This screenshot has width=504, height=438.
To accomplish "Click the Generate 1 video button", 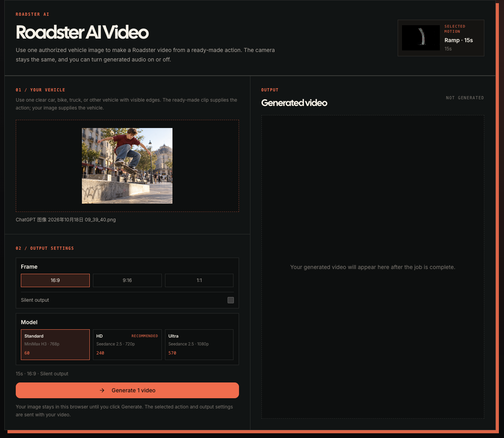I will 127,390.
